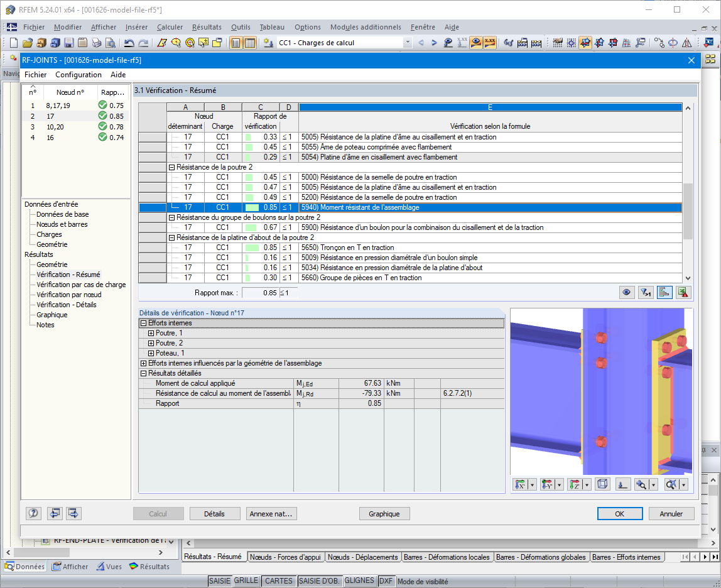Click the Annexe nat... button

pos(271,514)
